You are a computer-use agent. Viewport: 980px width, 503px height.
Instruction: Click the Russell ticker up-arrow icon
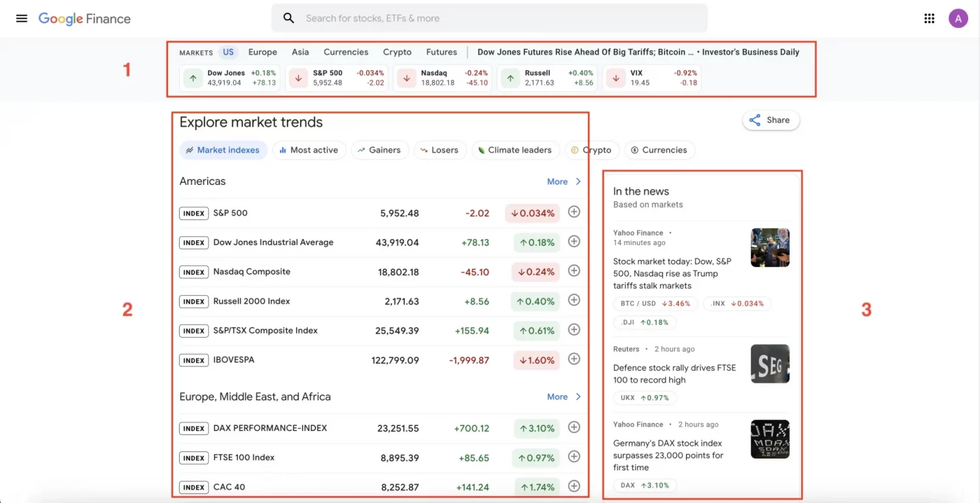tap(510, 78)
